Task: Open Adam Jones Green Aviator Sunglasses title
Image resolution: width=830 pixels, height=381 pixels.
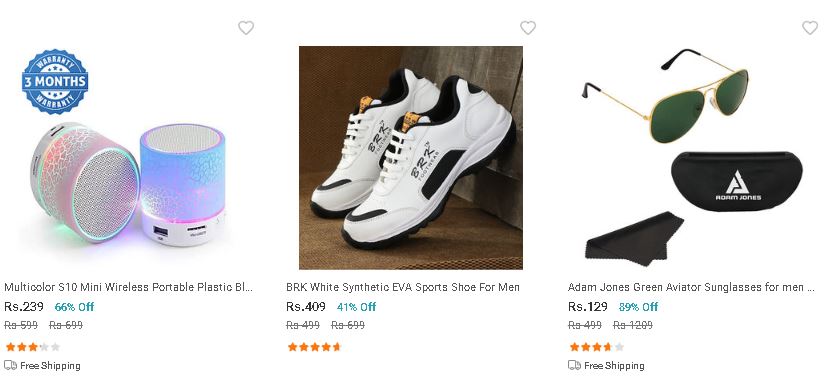Action: tap(691, 287)
